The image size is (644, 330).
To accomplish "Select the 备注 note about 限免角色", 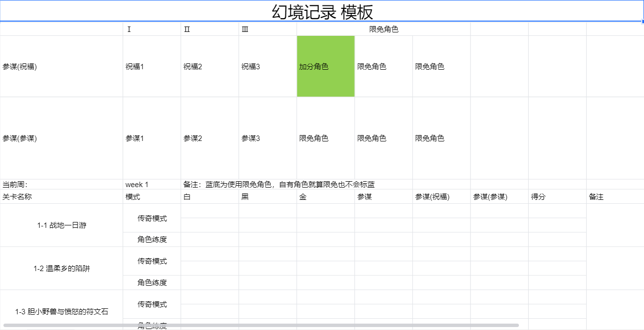I will [279, 185].
